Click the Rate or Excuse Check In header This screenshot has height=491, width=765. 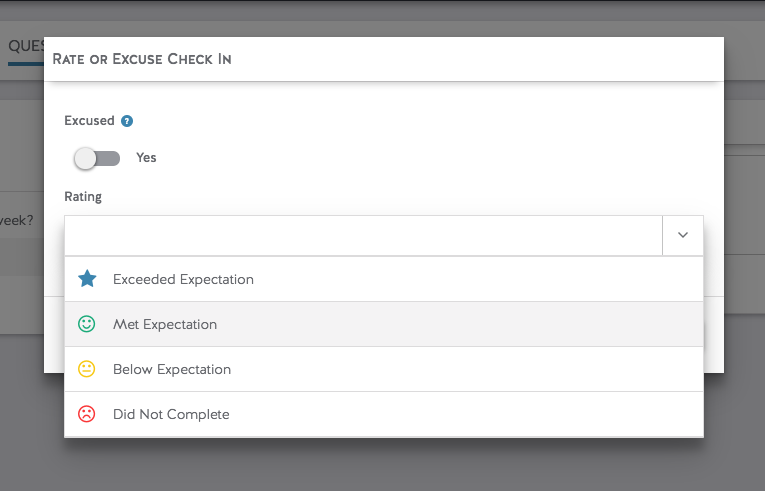click(142, 60)
